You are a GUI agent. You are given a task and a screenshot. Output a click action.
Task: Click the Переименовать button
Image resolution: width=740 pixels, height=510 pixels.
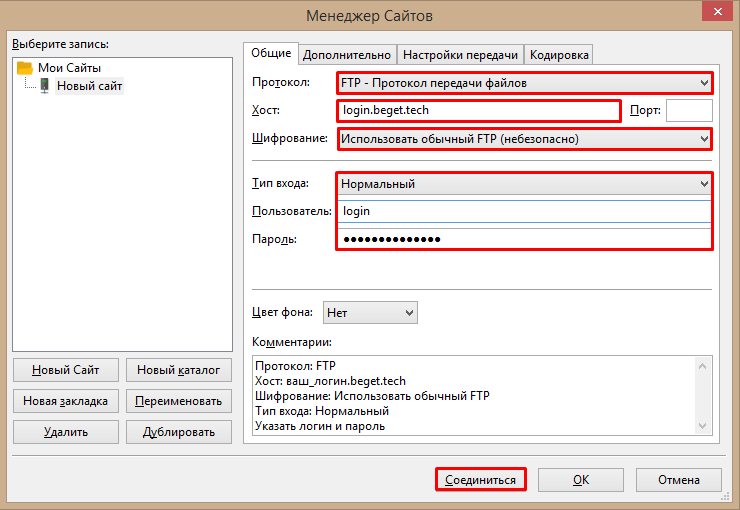tap(178, 401)
